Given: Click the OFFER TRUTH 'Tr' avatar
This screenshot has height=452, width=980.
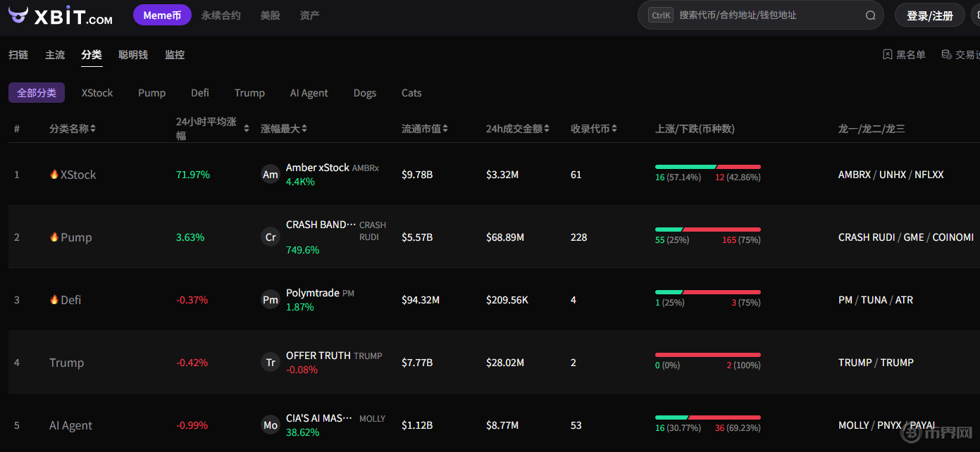Looking at the screenshot, I should (271, 363).
